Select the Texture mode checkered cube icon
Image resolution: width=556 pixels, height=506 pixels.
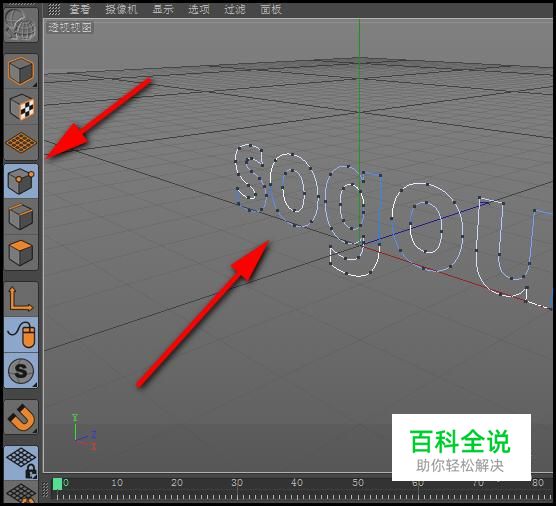point(21,107)
